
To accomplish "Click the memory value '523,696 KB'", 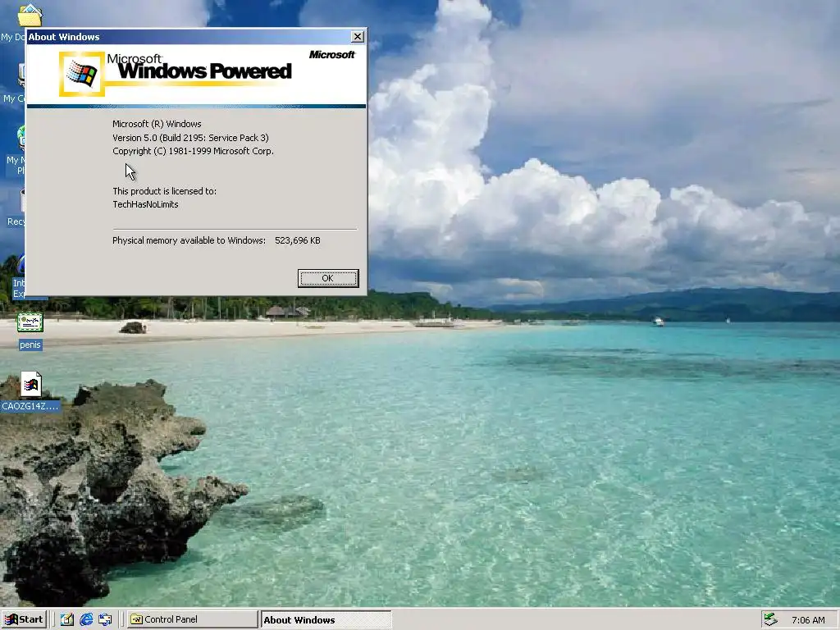I will pyautogui.click(x=297, y=240).
